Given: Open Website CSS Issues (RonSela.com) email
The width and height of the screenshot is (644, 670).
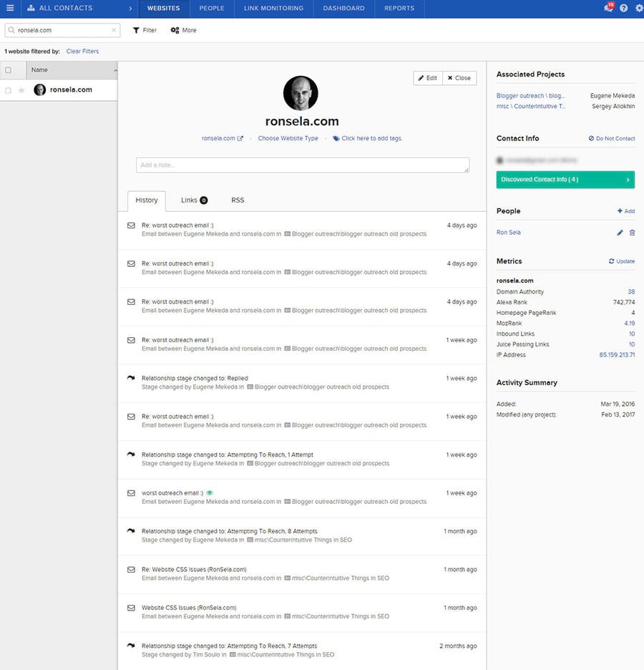Looking at the screenshot, I should click(x=189, y=608).
